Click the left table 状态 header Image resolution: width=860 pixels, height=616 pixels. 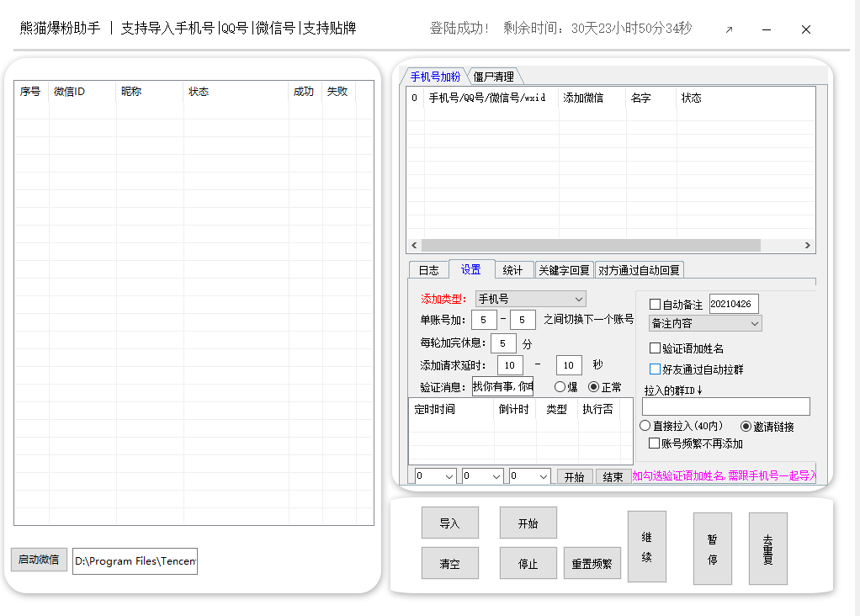coord(236,92)
